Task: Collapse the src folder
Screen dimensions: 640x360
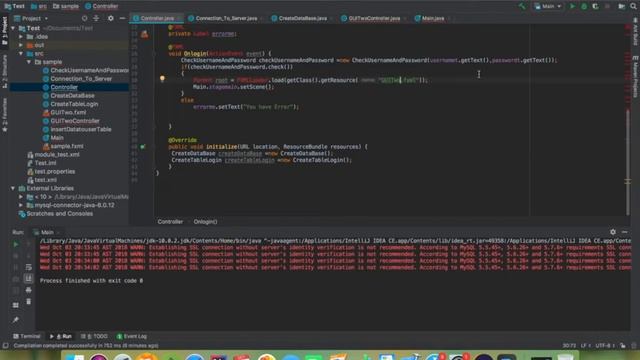Action: [x=21, y=53]
